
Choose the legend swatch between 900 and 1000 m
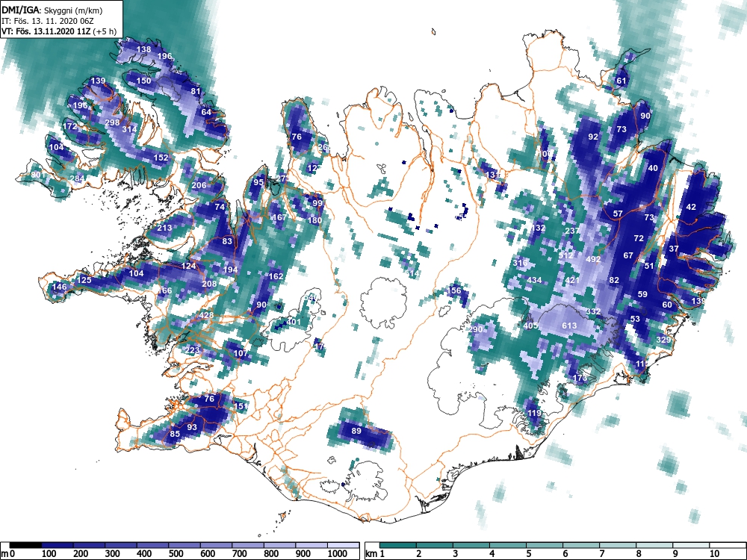pos(311,545)
